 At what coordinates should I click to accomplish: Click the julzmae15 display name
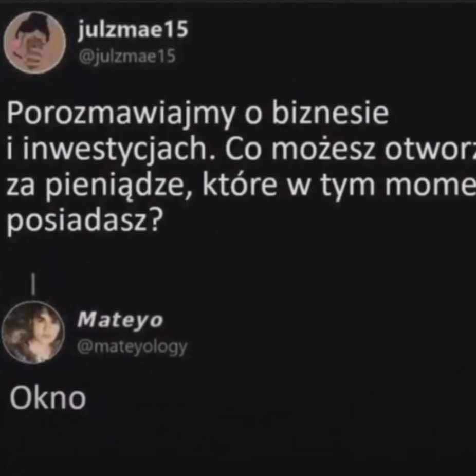click(x=133, y=30)
